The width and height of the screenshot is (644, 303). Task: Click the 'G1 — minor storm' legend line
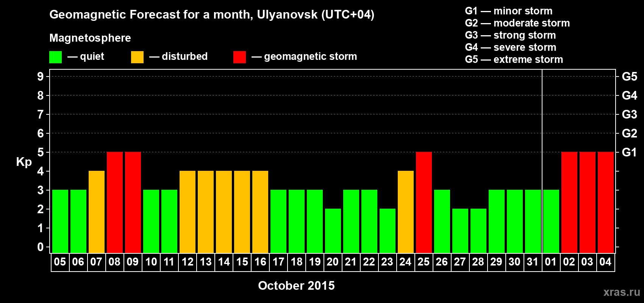pos(508,11)
